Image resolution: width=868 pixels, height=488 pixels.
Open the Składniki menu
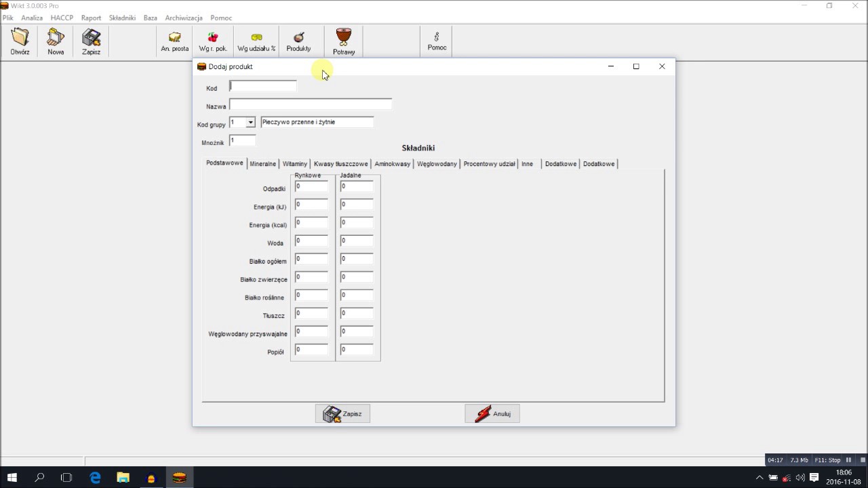122,18
